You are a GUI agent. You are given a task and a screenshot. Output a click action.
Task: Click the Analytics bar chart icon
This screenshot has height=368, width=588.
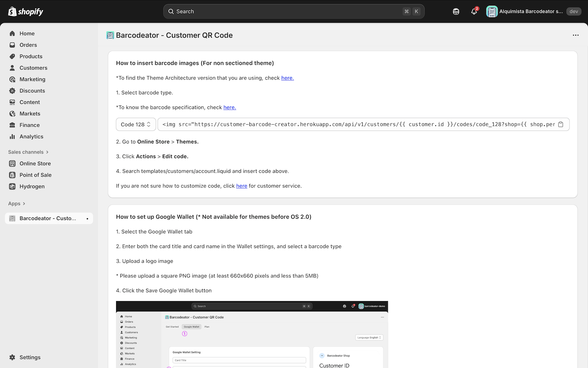pos(12,137)
